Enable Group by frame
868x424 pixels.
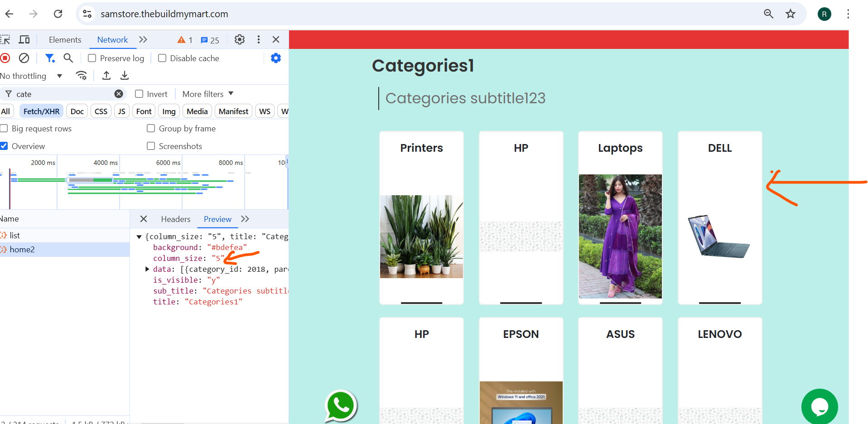151,128
